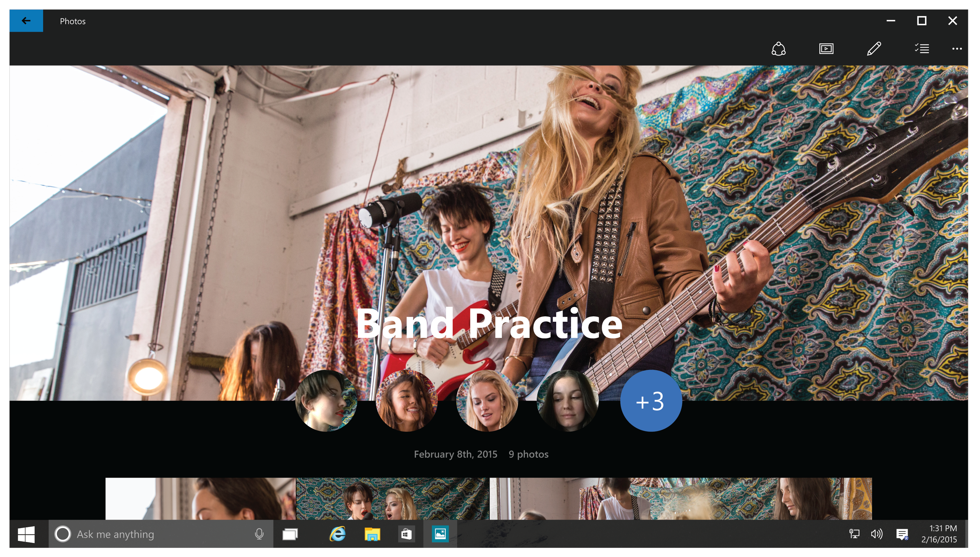Open Task View from taskbar
Image resolution: width=980 pixels, height=557 pixels.
click(290, 534)
